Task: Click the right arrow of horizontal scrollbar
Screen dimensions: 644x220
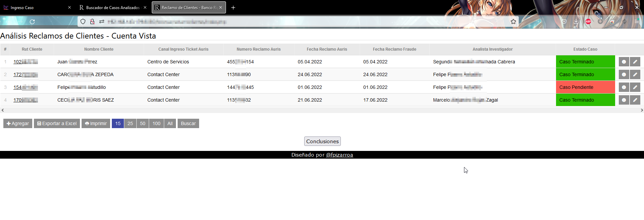Action: 642,110
